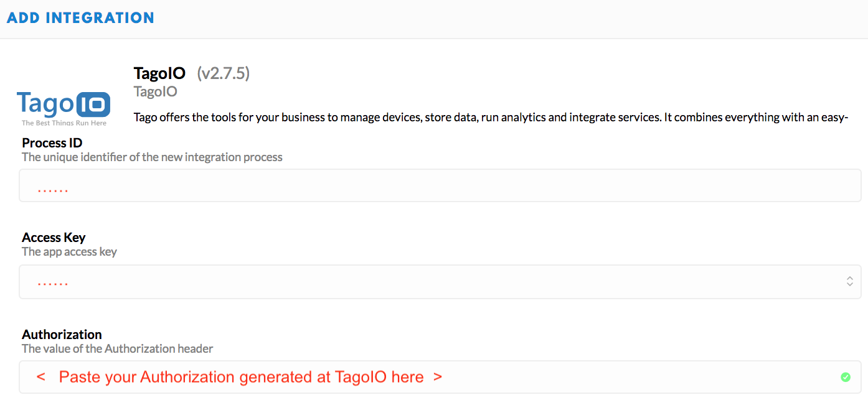
Task: Select the Access Key combo box
Action: [x=440, y=282]
